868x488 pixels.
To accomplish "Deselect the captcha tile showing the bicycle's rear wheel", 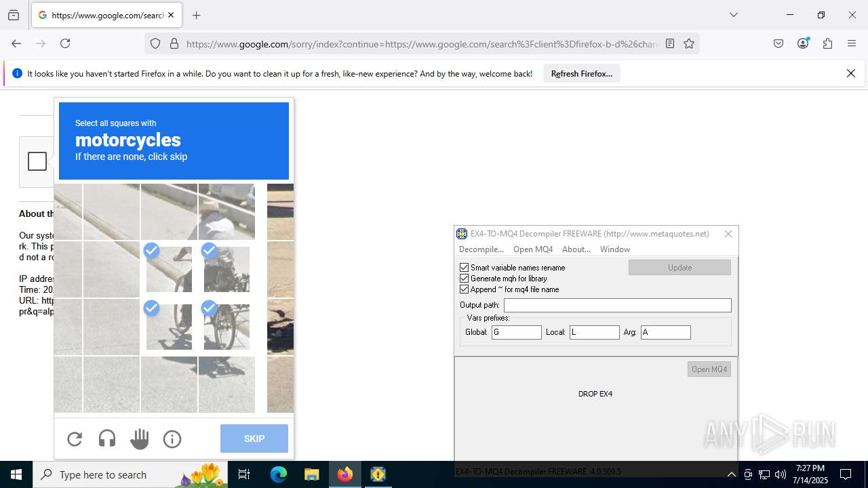I will tap(226, 327).
